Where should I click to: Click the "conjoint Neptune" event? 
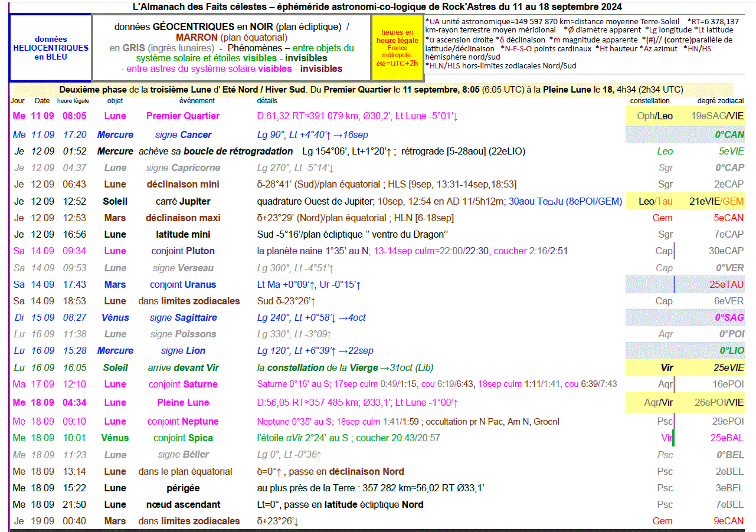[183, 421]
